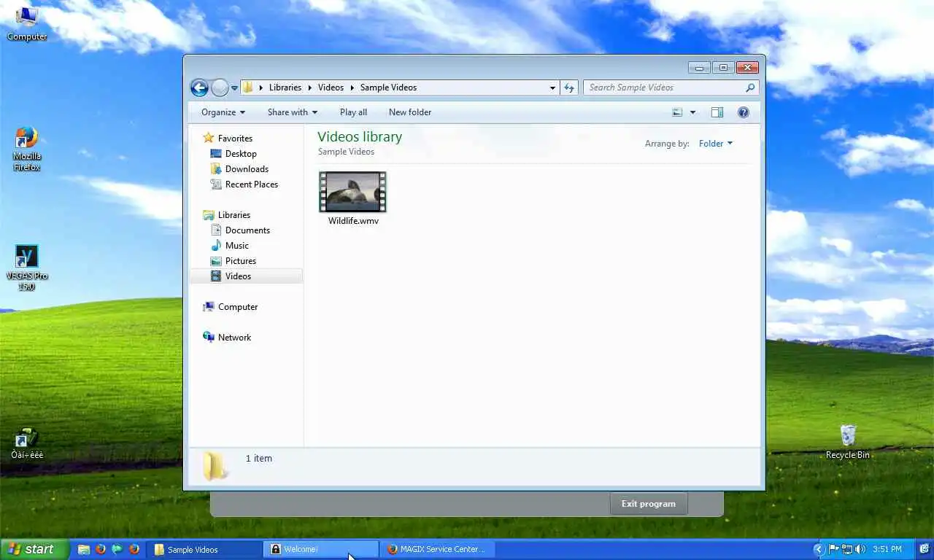The image size is (934, 560).
Task: Select VEGAS Pro 15.0 desktop shortcut
Action: [x=27, y=268]
